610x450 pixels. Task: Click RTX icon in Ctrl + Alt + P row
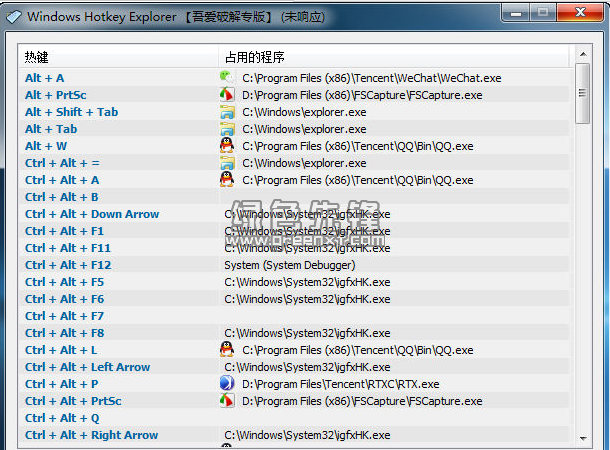[x=227, y=383]
